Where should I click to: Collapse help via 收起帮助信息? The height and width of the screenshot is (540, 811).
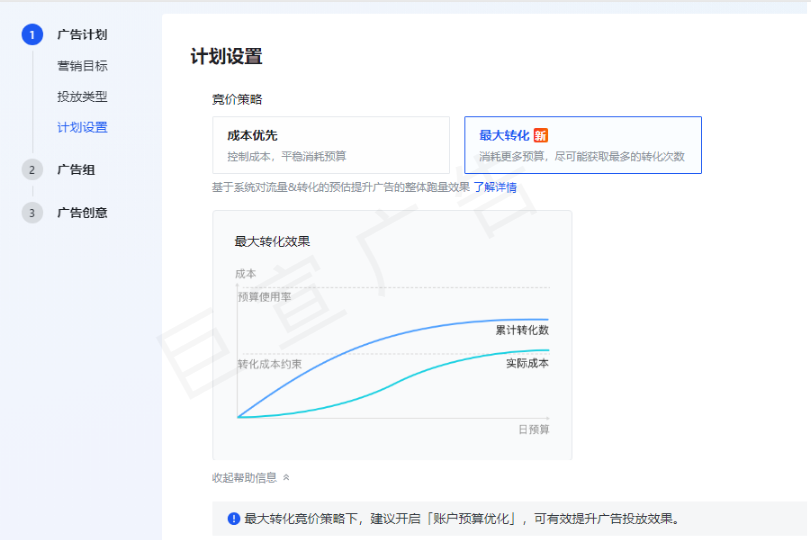coord(251,477)
